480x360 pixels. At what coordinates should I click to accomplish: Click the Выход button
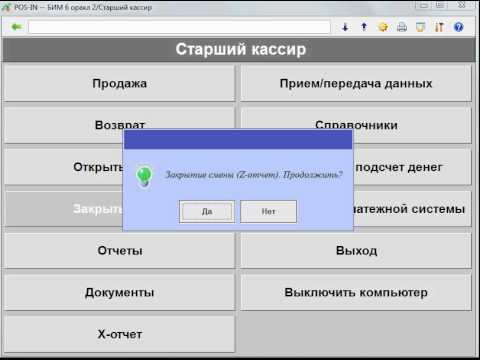point(356,250)
